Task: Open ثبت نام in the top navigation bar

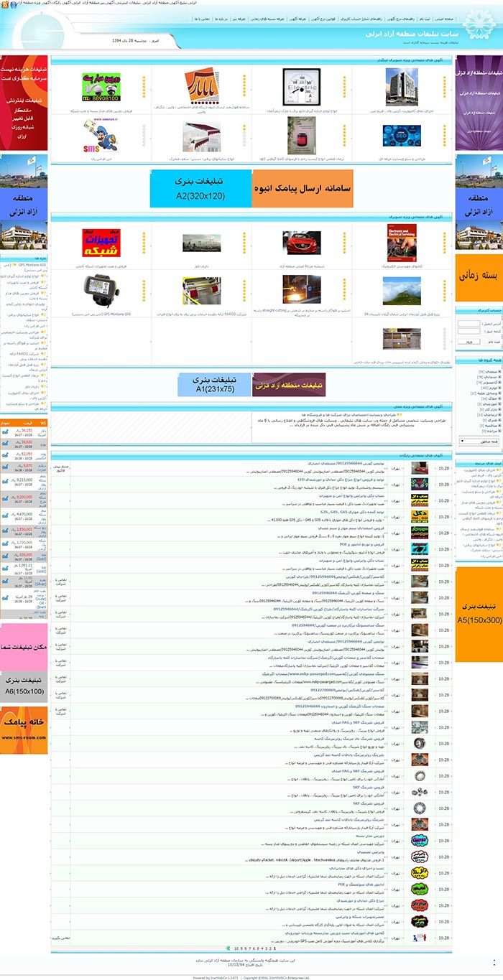Action: pyautogui.click(x=425, y=19)
